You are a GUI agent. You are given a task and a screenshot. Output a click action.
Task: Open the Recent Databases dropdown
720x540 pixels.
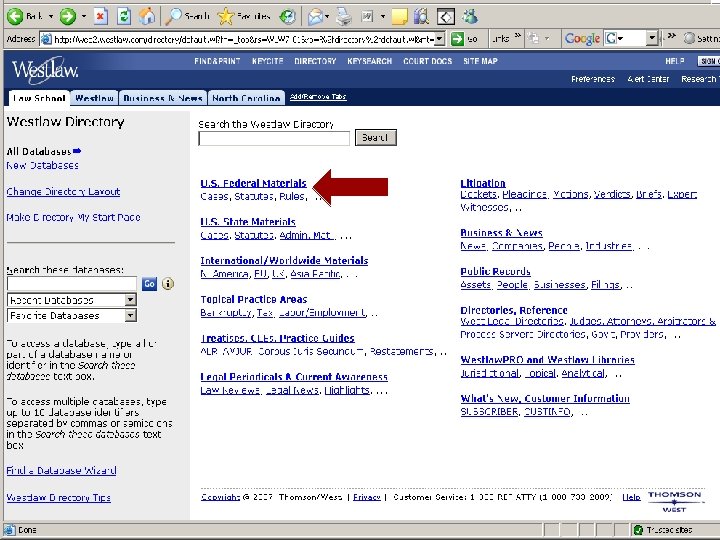(131, 300)
